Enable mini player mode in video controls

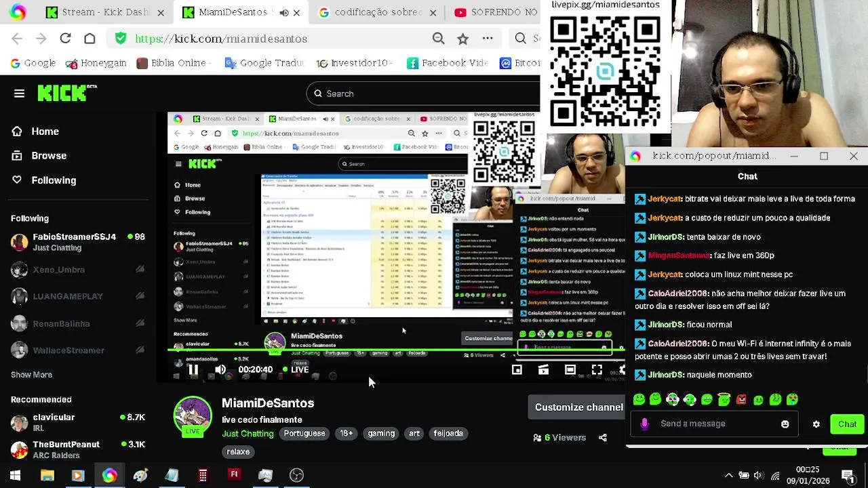[x=517, y=370]
